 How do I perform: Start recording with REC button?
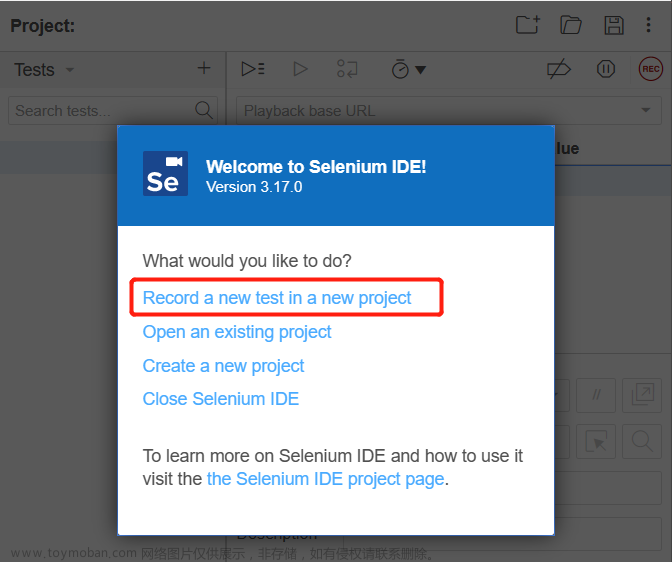coord(651,69)
